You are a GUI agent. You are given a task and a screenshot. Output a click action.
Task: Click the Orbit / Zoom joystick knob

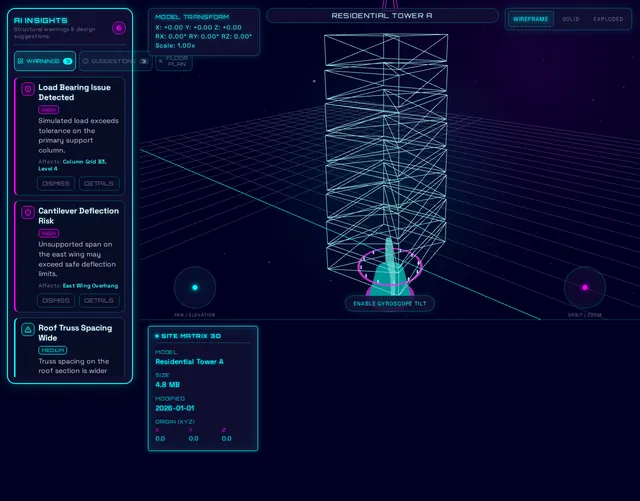(585, 287)
